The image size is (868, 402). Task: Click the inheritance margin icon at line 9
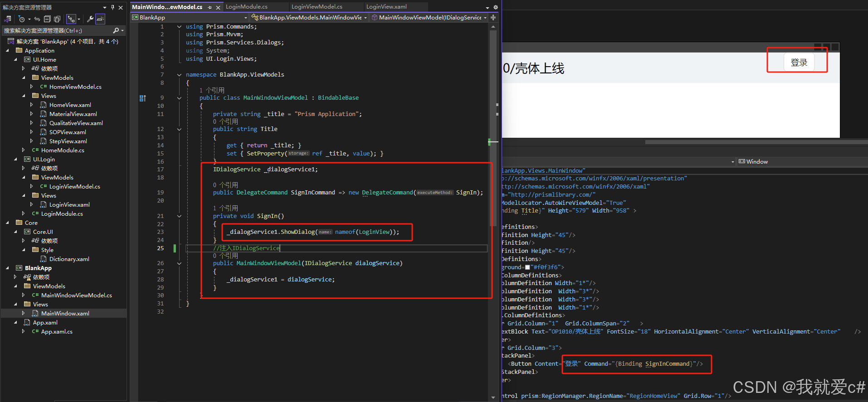point(143,98)
